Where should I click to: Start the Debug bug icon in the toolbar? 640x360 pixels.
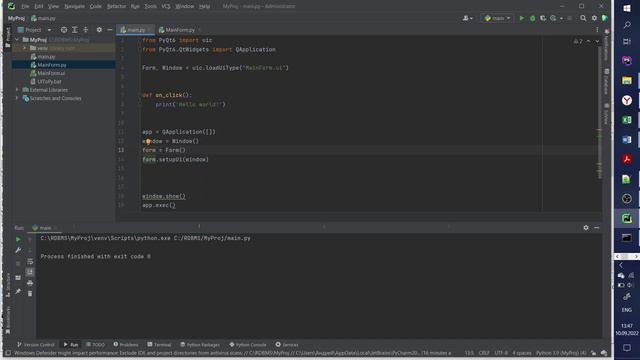point(532,18)
